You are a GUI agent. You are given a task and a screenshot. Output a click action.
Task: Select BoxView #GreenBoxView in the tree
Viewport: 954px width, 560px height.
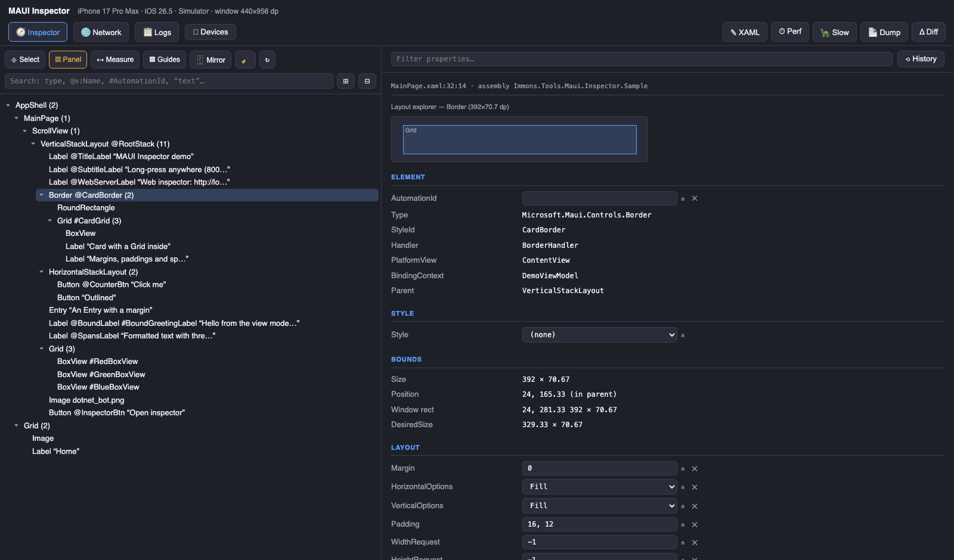point(101,375)
